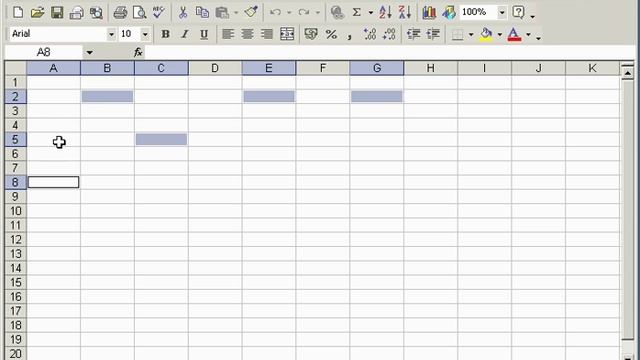
Task: Click the Copy icon
Action: tap(202, 13)
